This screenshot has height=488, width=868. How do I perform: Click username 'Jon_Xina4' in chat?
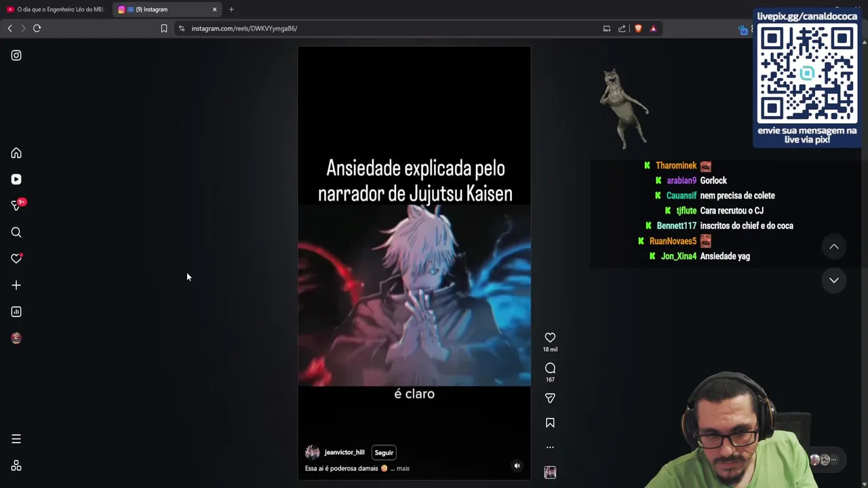pyautogui.click(x=679, y=256)
